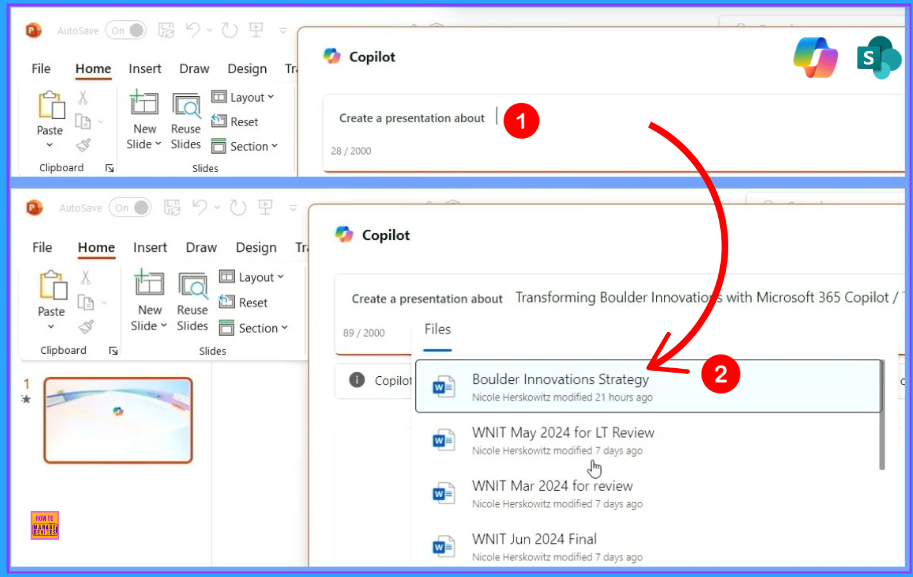Image resolution: width=913 pixels, height=577 pixels.
Task: Open Undo history dropdown in bottom window
Action: click(217, 207)
